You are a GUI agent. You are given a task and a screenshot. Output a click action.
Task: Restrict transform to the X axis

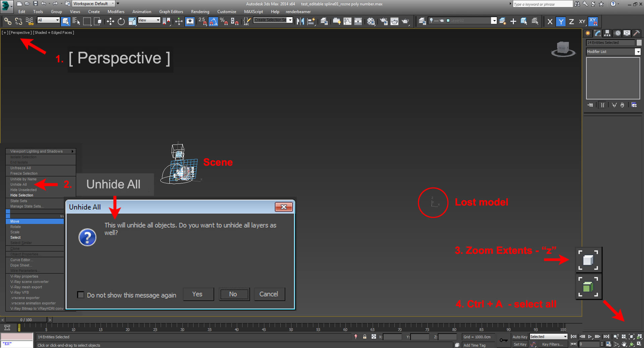pos(550,22)
